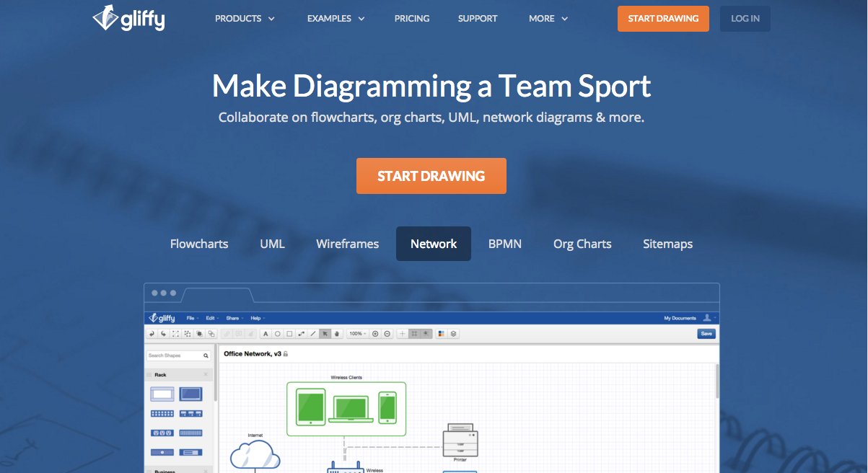Open My Documents link in editor
Viewport: 868px width, 473px height.
pos(680,318)
